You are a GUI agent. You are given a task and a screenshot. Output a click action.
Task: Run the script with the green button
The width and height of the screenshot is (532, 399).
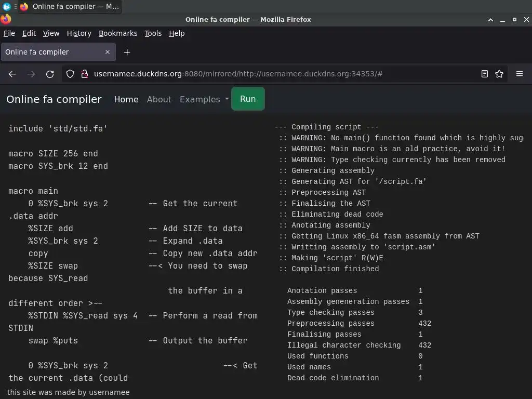coord(248,99)
